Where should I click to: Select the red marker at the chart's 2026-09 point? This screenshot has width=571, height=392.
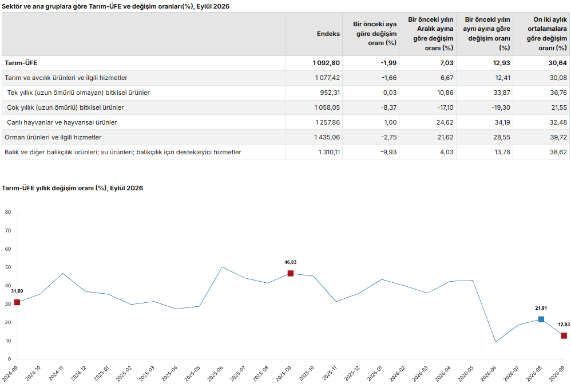pyautogui.click(x=564, y=335)
